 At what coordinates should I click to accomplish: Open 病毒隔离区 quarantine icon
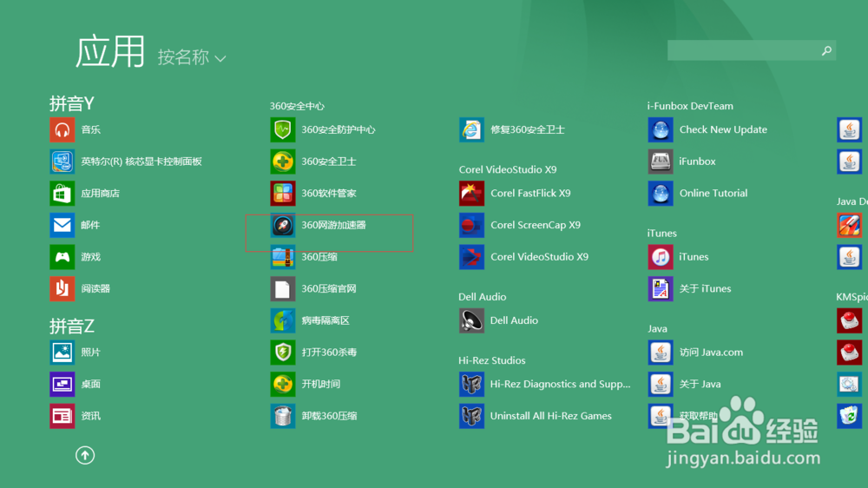coord(283,320)
